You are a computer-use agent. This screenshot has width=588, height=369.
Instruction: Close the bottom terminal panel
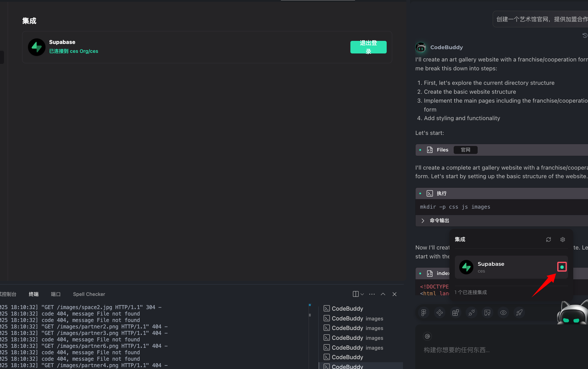(x=395, y=294)
